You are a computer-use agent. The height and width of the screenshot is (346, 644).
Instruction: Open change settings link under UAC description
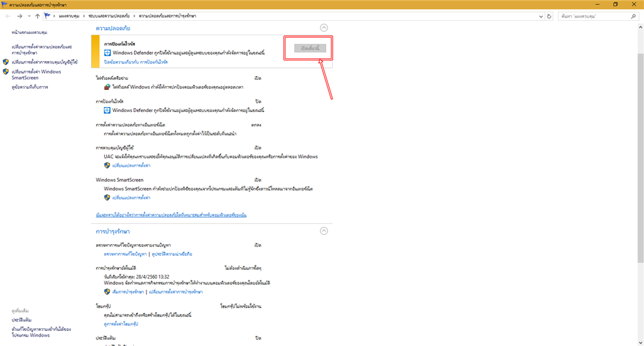[x=131, y=165]
